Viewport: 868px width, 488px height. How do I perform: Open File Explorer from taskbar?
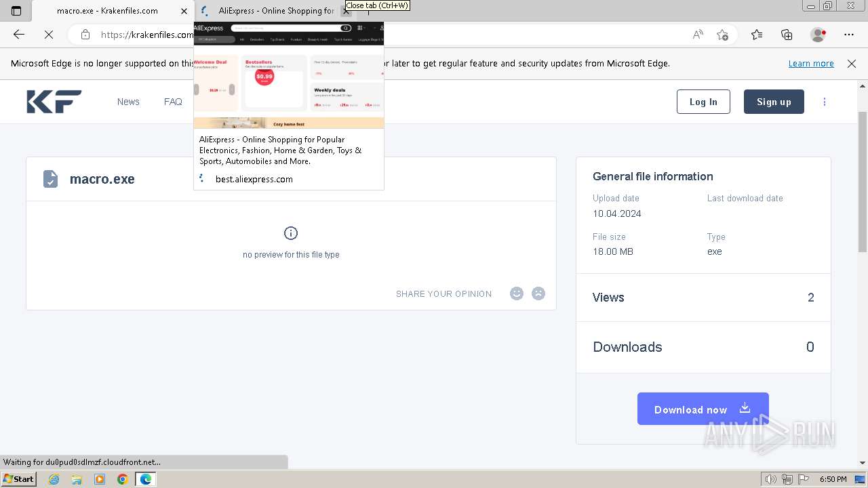pyautogui.click(x=77, y=479)
